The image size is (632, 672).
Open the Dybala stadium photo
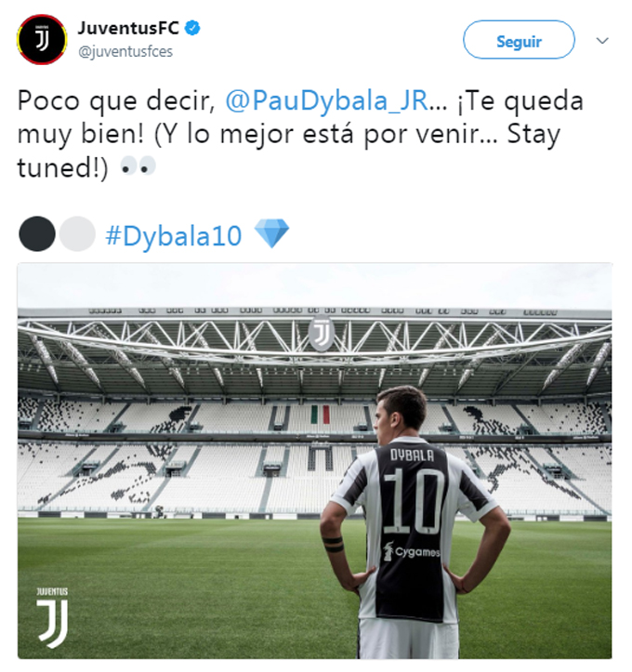point(314,461)
